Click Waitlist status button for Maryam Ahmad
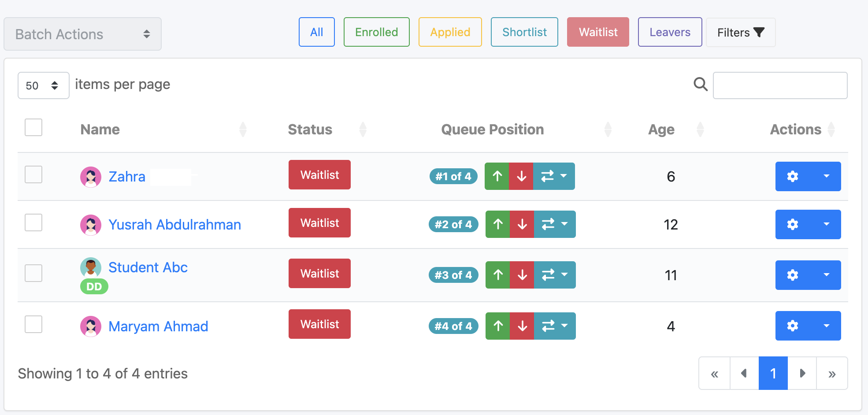The width and height of the screenshot is (868, 415). [319, 324]
